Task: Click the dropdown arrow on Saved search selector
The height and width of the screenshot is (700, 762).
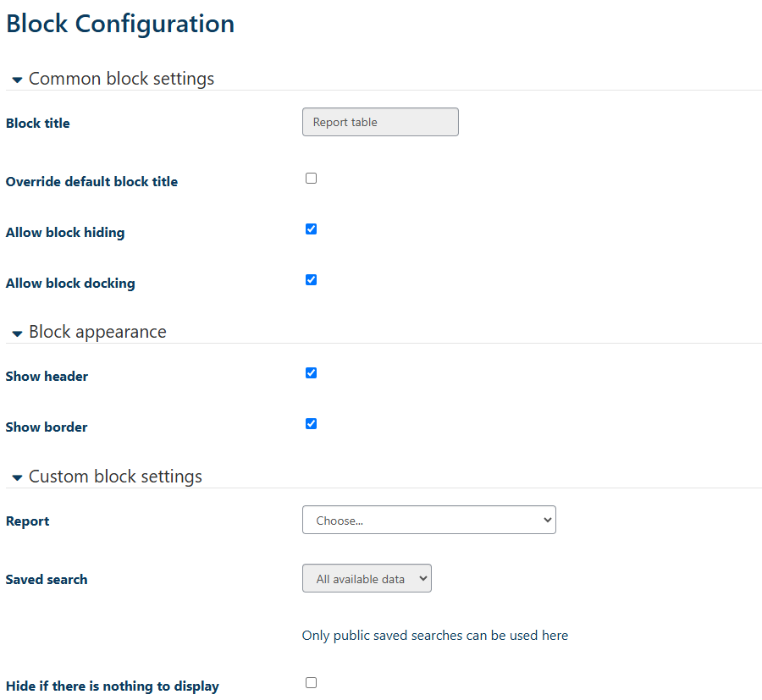Action: point(420,578)
